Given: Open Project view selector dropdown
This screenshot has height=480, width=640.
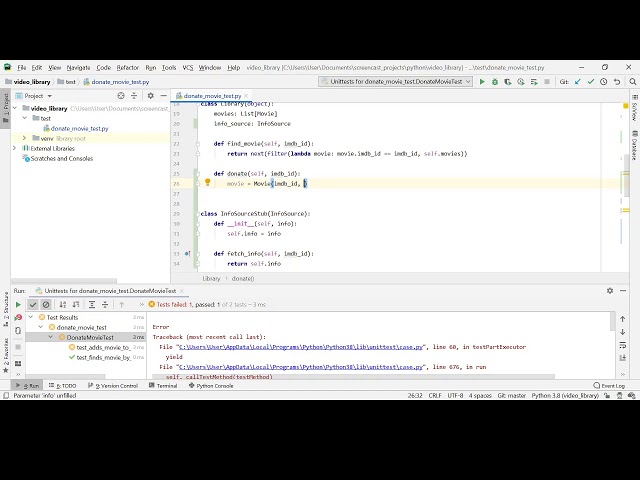Looking at the screenshot, I should pos(38,96).
